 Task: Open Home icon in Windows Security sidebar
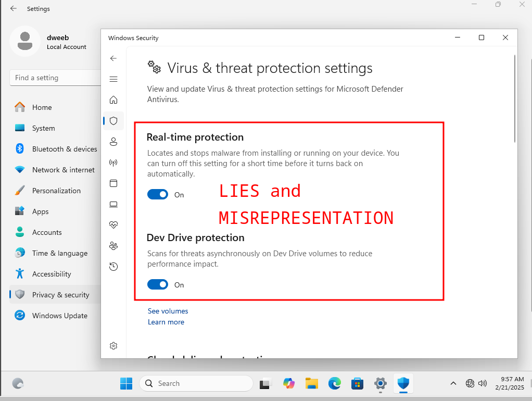113,100
